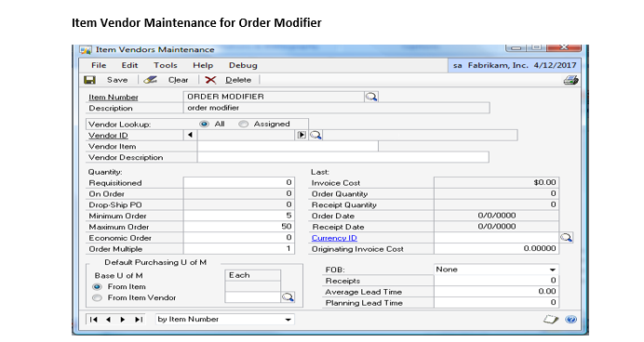Open the U of M lookup magnifier

(x=288, y=297)
